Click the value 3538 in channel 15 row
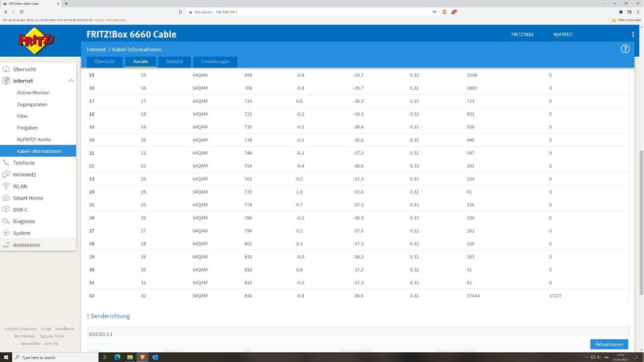The height and width of the screenshot is (362, 644). pos(472,75)
